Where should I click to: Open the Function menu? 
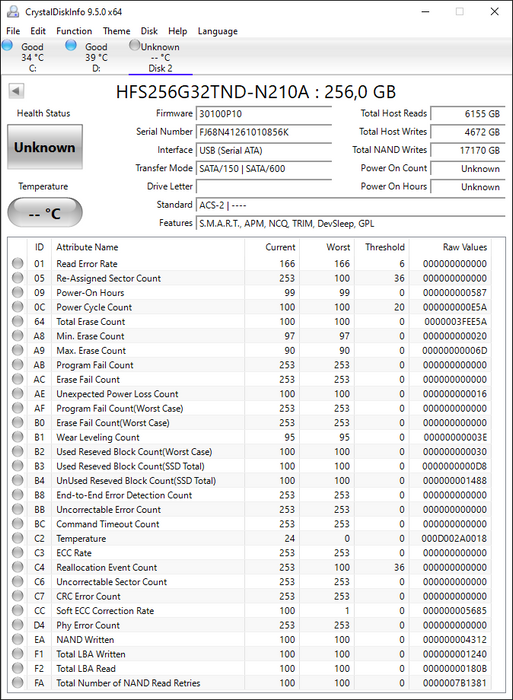[74, 31]
